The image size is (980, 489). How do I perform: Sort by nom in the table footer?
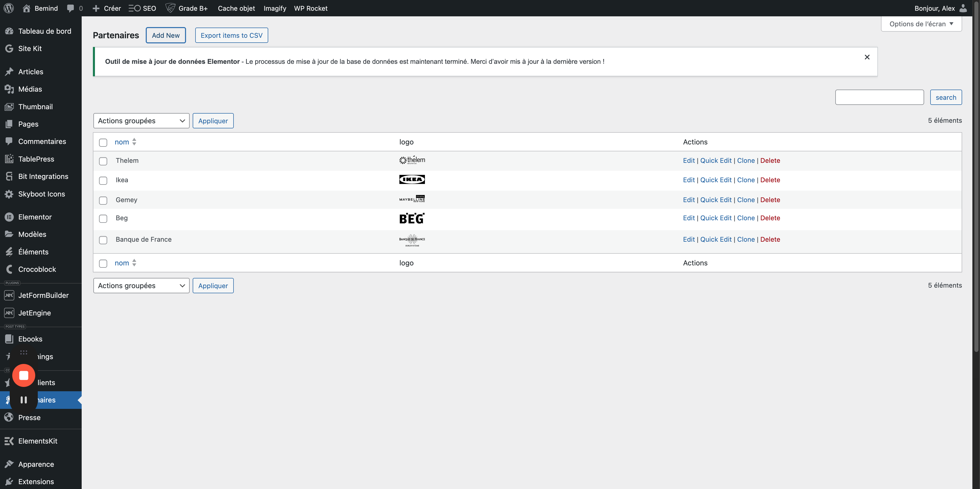tap(125, 263)
